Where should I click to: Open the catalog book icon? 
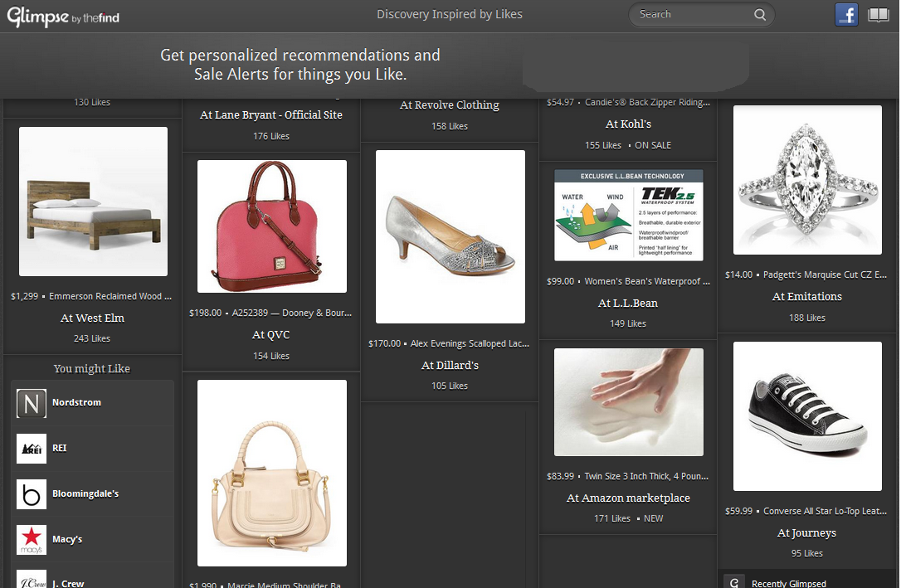tap(878, 14)
